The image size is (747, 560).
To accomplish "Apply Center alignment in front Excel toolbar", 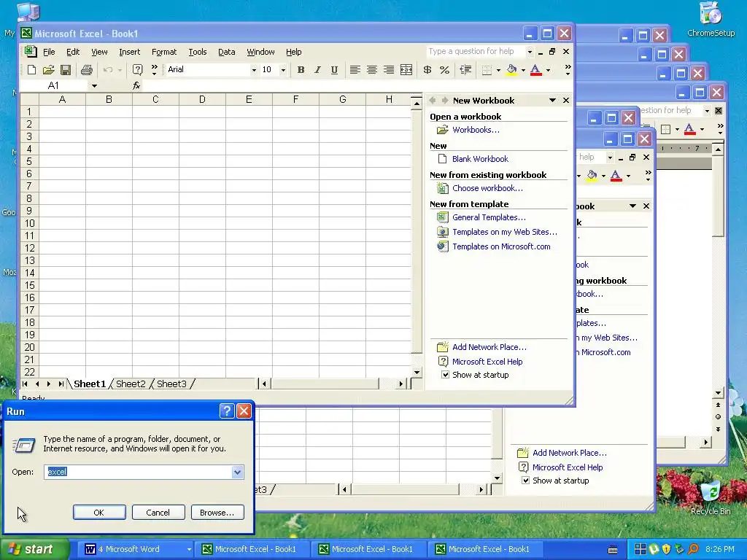I will coord(371,70).
